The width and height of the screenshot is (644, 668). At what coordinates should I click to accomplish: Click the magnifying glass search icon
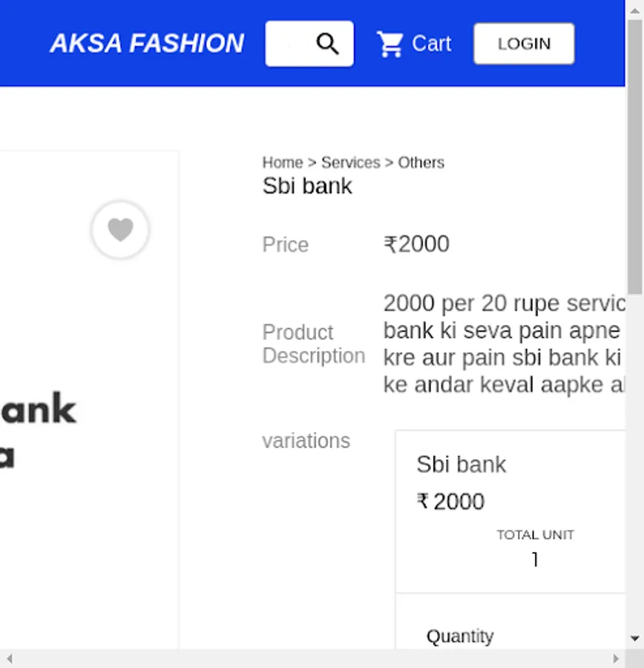click(327, 44)
